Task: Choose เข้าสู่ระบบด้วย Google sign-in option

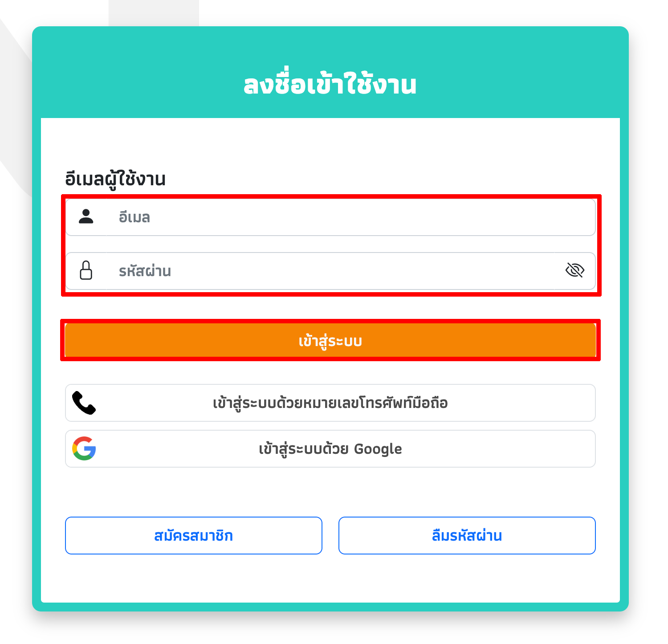Action: click(x=330, y=449)
